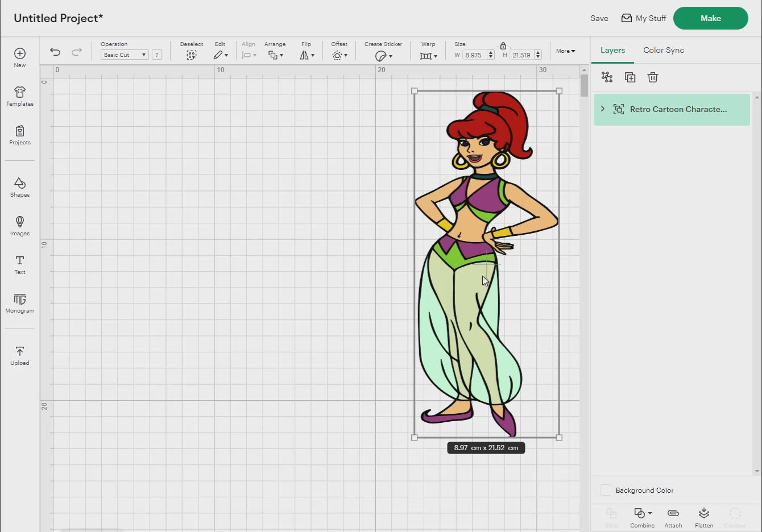Delete the selected layer
This screenshot has height=532, width=762.
(x=653, y=77)
